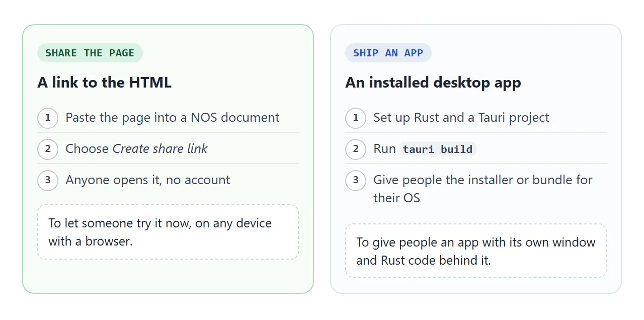Select the heading A link to the HTML
644x320 pixels.
click(105, 83)
